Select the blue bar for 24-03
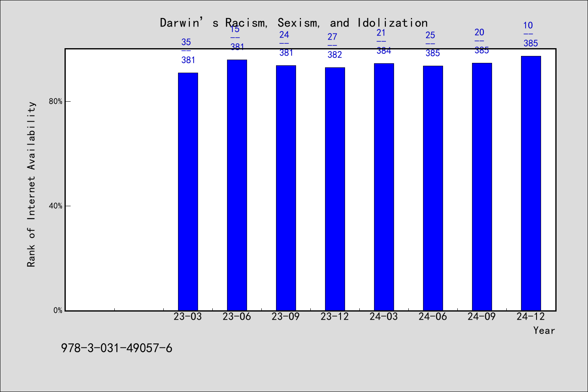This screenshot has height=392, width=588. pos(384,187)
